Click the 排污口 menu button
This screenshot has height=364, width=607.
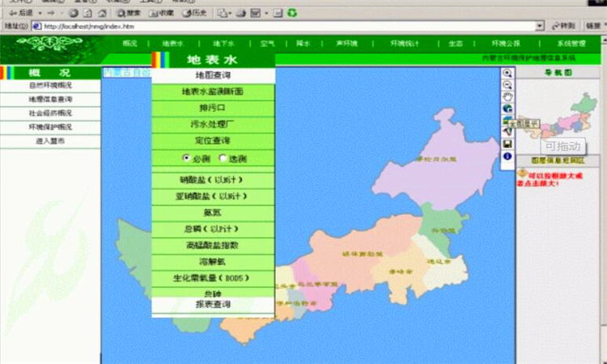(214, 108)
